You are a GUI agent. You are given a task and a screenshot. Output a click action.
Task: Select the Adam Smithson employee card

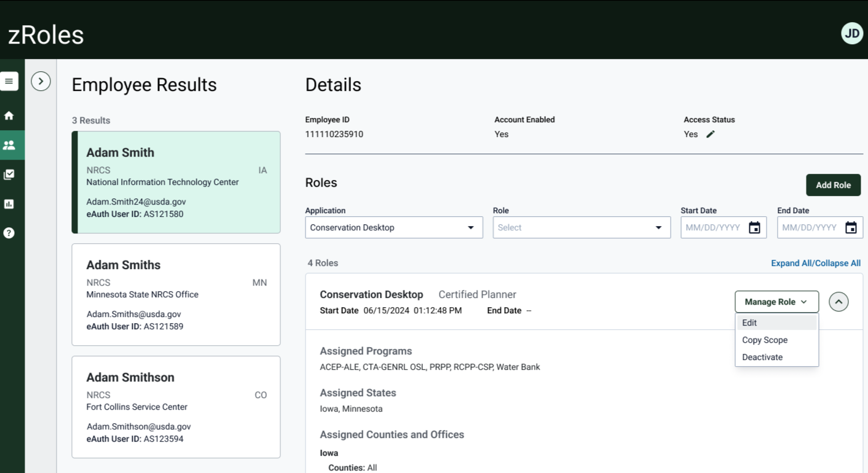tap(176, 407)
